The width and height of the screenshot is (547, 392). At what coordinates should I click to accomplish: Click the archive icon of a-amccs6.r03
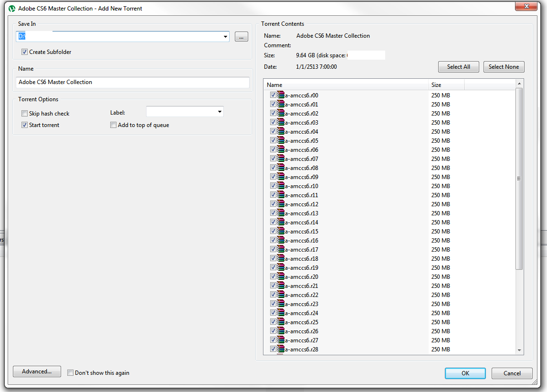coord(281,122)
